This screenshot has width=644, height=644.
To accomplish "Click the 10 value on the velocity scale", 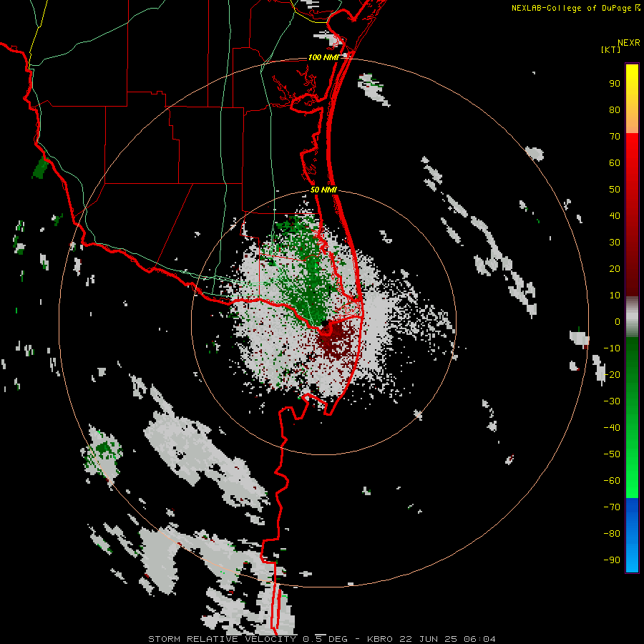I will [615, 296].
